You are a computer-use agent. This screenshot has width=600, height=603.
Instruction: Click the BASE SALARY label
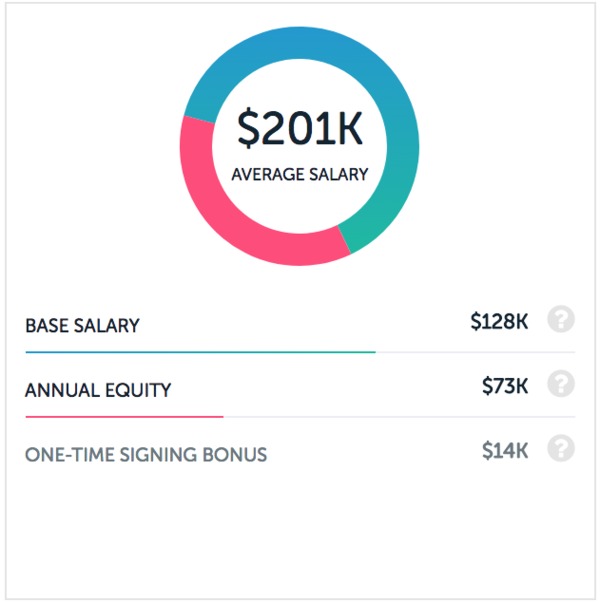(x=82, y=326)
